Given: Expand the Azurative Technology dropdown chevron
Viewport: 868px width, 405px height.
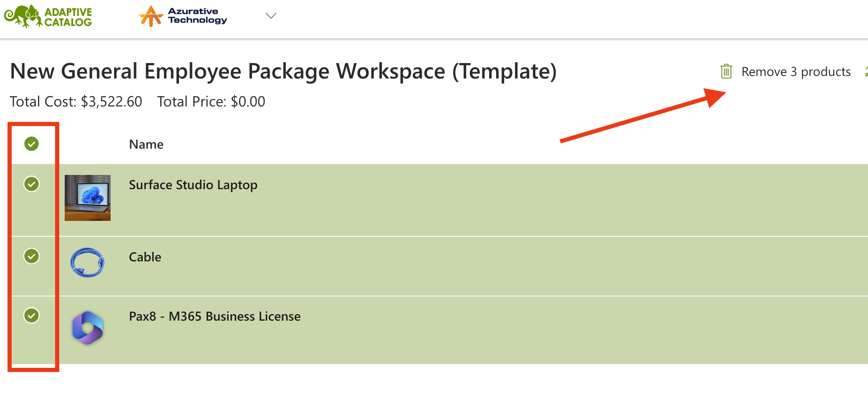Looking at the screenshot, I should [x=271, y=16].
